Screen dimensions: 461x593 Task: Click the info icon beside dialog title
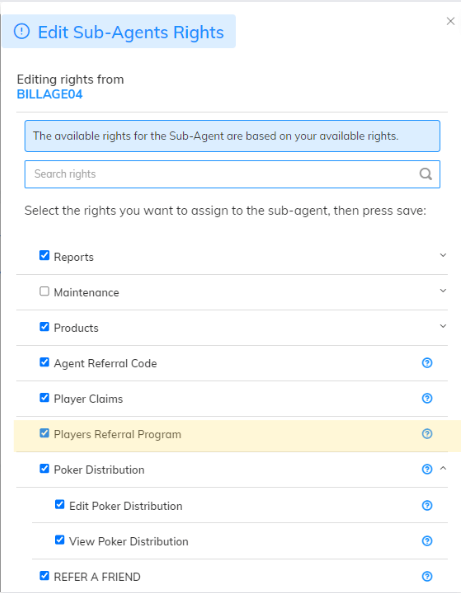pos(22,31)
